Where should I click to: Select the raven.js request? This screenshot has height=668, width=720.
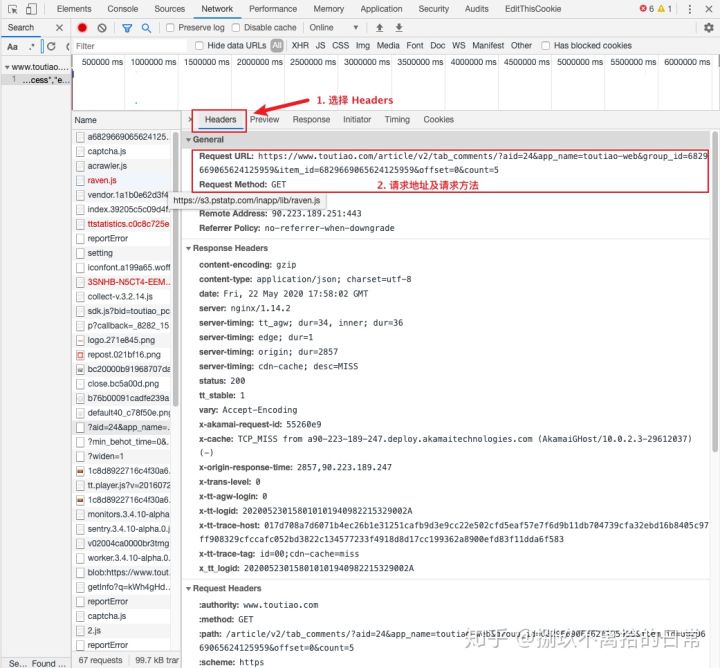123,180
